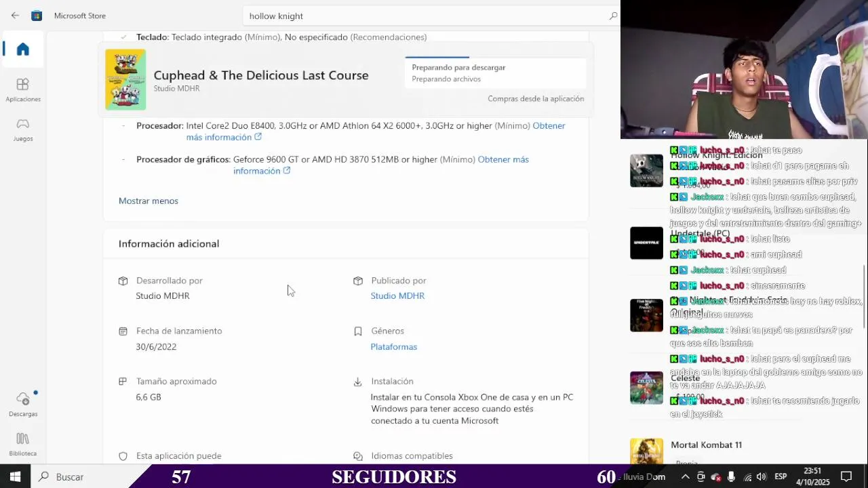Collapse requirements with Mostrar menos
Image resolution: width=868 pixels, height=488 pixels.
[149, 201]
